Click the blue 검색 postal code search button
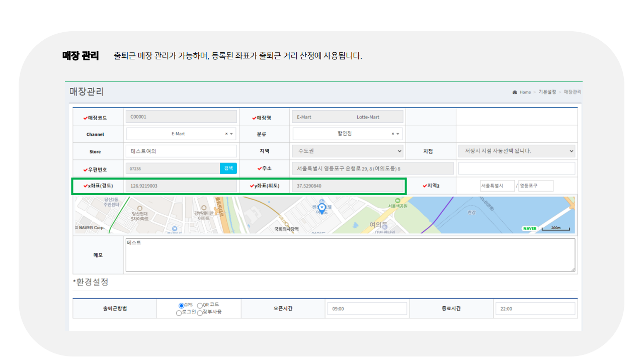Image resolution: width=644 pixels, height=362 pixels. coord(228,168)
